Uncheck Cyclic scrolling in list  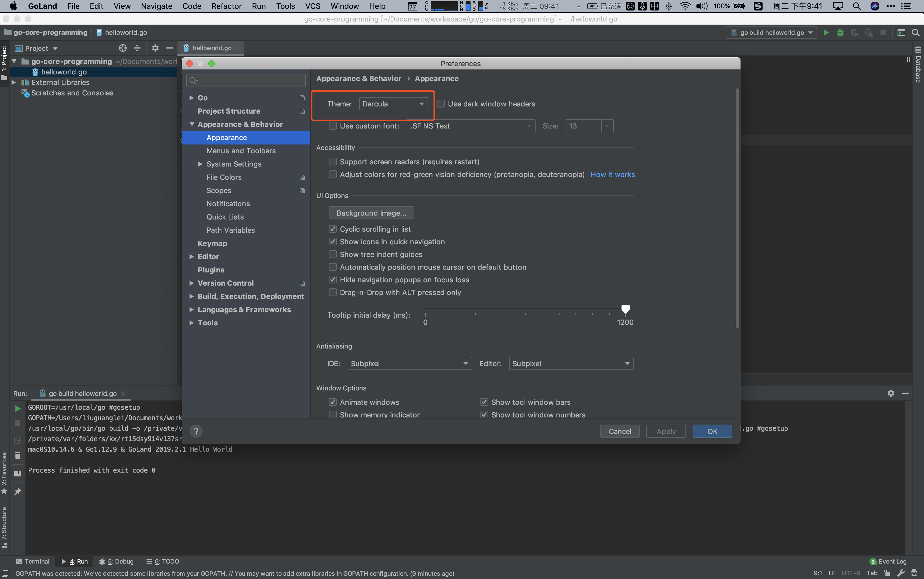[333, 229]
